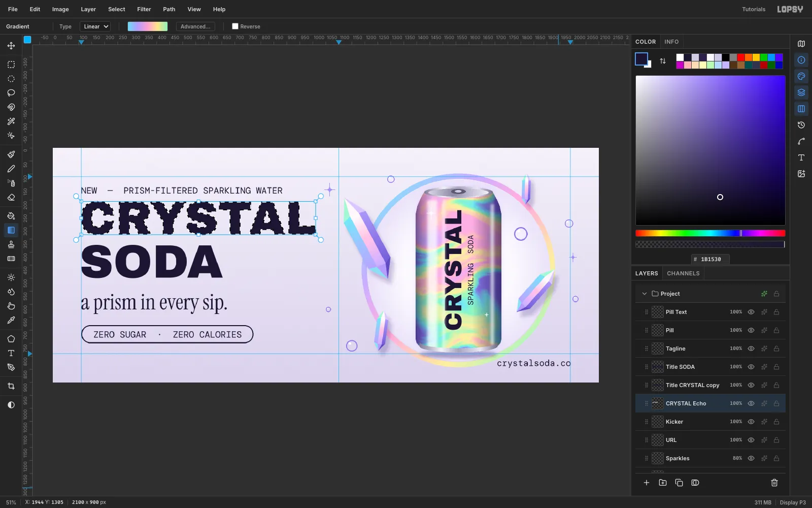Screen dimensions: 812x508
Task: Open Advanced gradient options
Action: pos(195,26)
